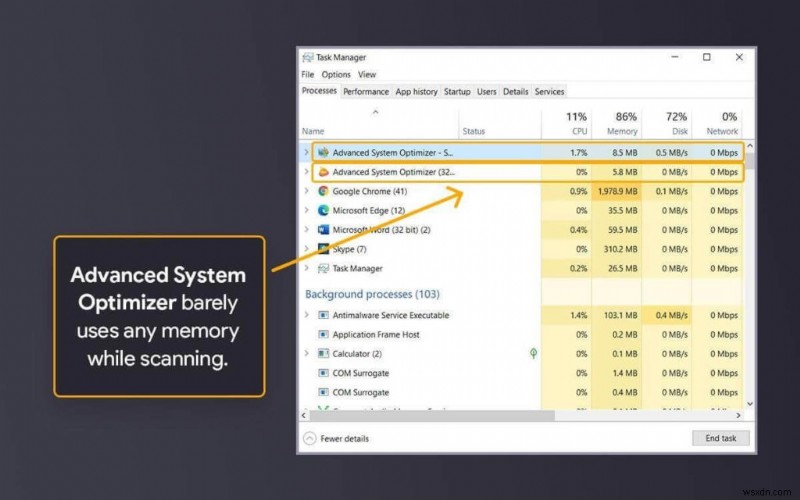Image resolution: width=800 pixels, height=500 pixels.
Task: Click the Skype process icon
Action: 323,249
